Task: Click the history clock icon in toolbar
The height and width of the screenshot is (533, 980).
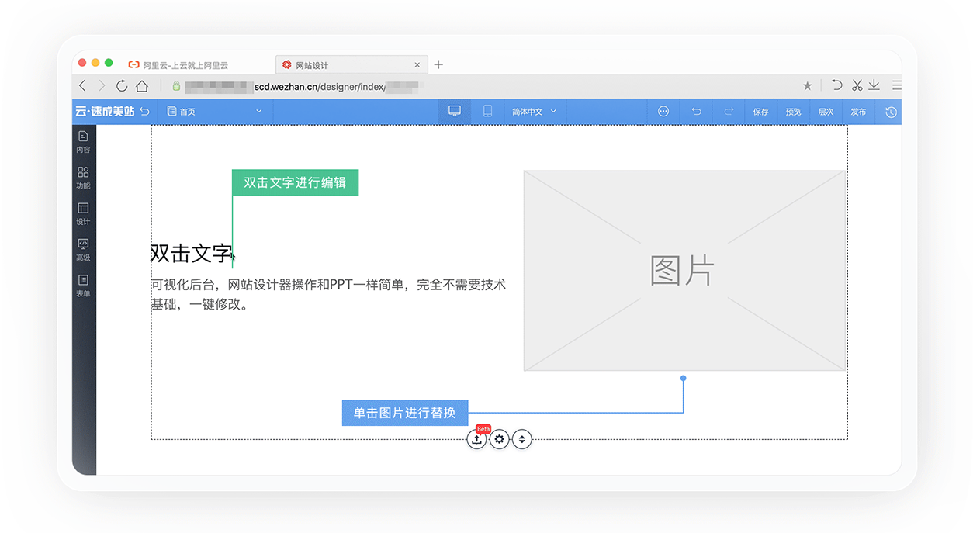Action: click(891, 112)
